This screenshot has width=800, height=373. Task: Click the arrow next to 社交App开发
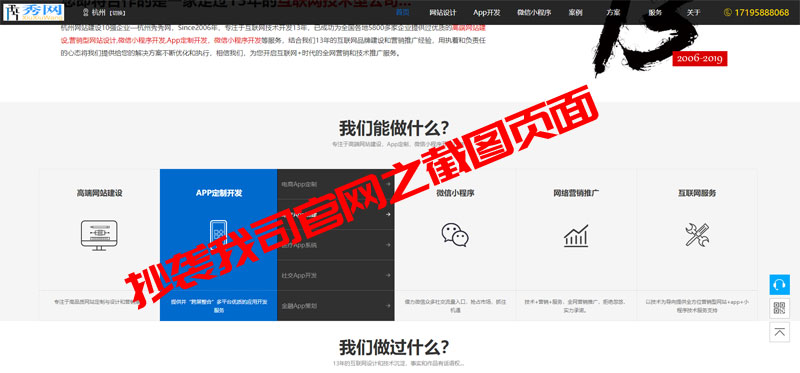pyautogui.click(x=388, y=276)
